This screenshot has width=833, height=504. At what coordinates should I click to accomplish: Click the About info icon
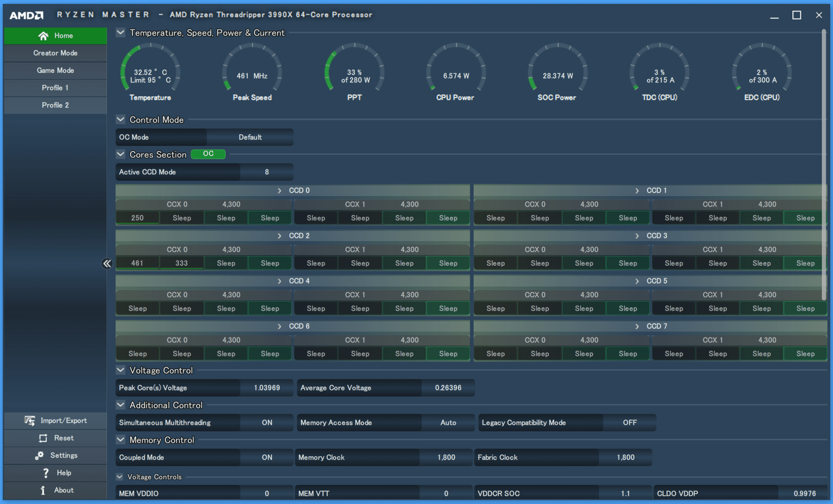click(x=43, y=490)
